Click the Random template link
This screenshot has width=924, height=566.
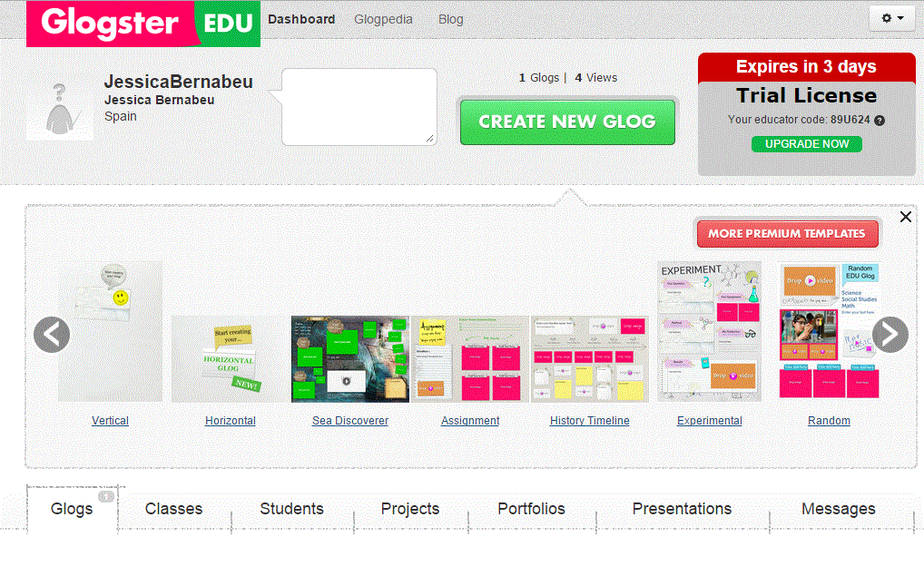[829, 421]
